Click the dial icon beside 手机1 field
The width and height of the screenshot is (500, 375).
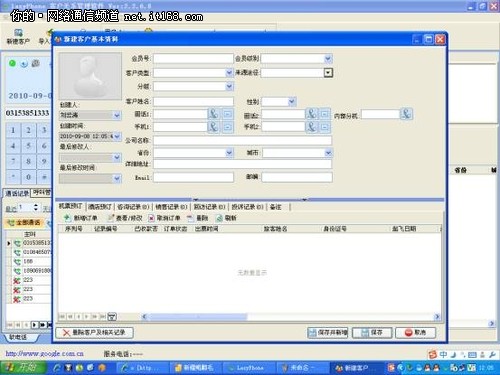[213, 127]
